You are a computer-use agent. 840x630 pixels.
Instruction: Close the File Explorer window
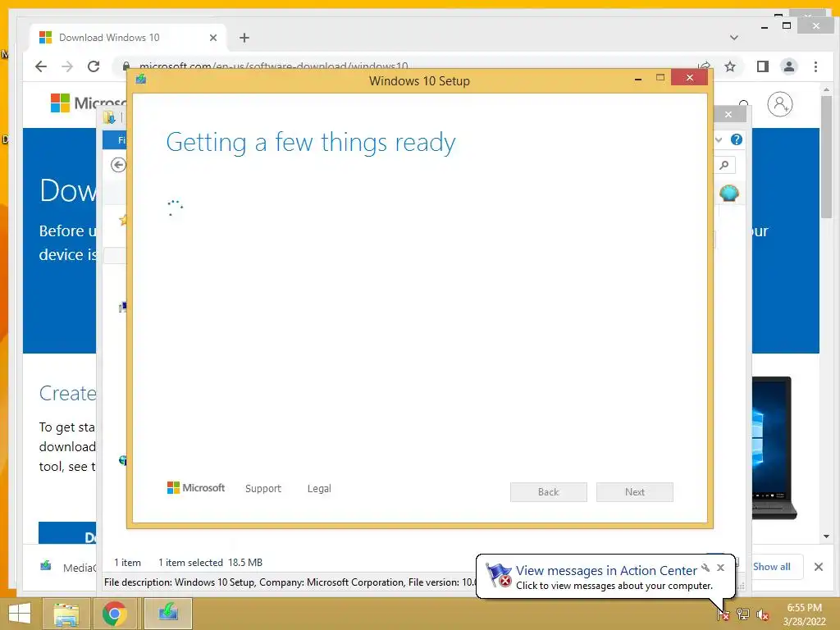pyautogui.click(x=728, y=114)
